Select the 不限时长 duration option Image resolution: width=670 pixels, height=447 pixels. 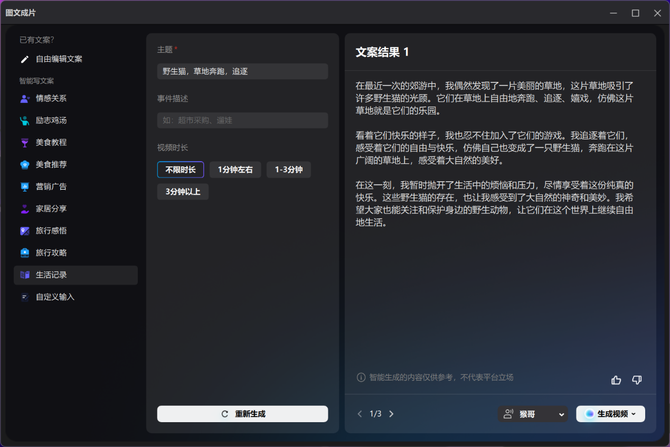(x=180, y=170)
